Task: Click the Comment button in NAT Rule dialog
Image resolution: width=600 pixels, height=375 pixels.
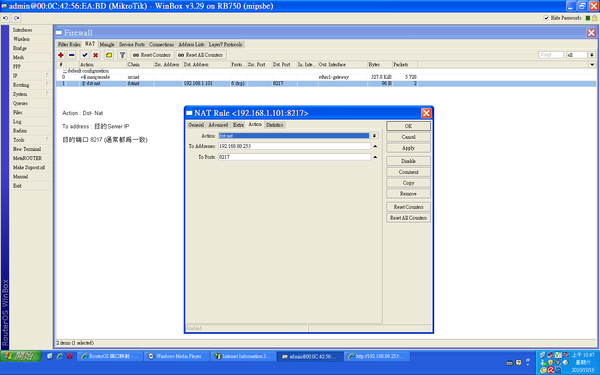Action: point(408,172)
